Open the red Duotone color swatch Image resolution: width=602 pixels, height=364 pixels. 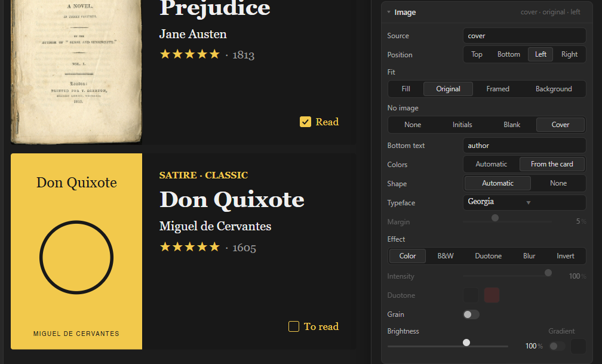[x=492, y=295]
